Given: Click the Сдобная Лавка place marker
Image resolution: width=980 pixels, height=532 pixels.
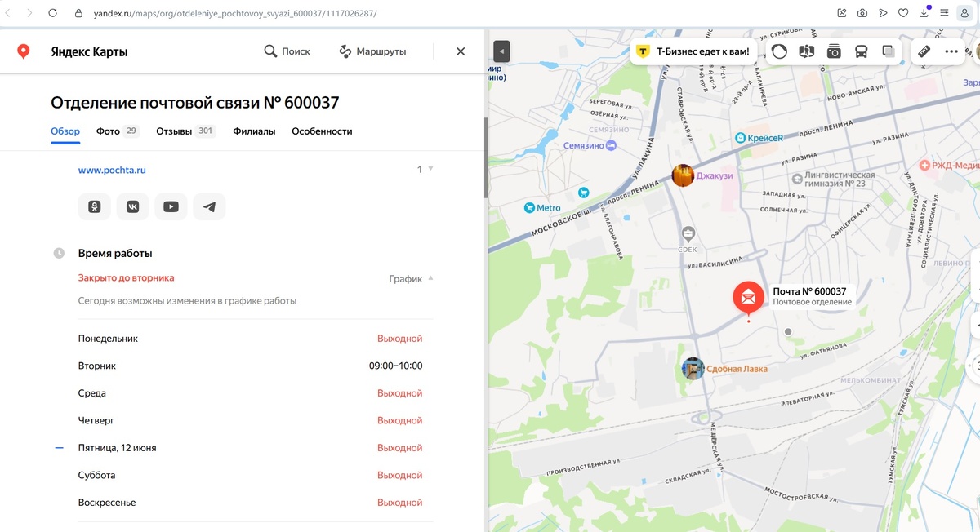Looking at the screenshot, I should tap(693, 369).
